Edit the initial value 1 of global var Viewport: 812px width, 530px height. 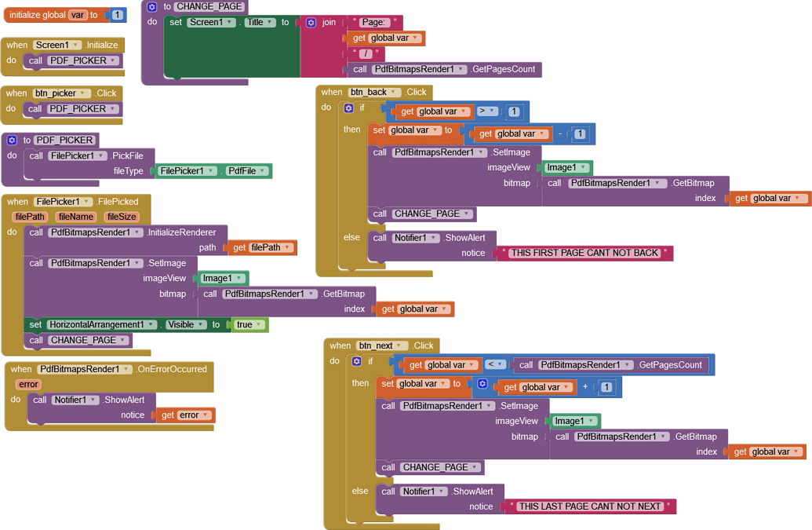(117, 15)
